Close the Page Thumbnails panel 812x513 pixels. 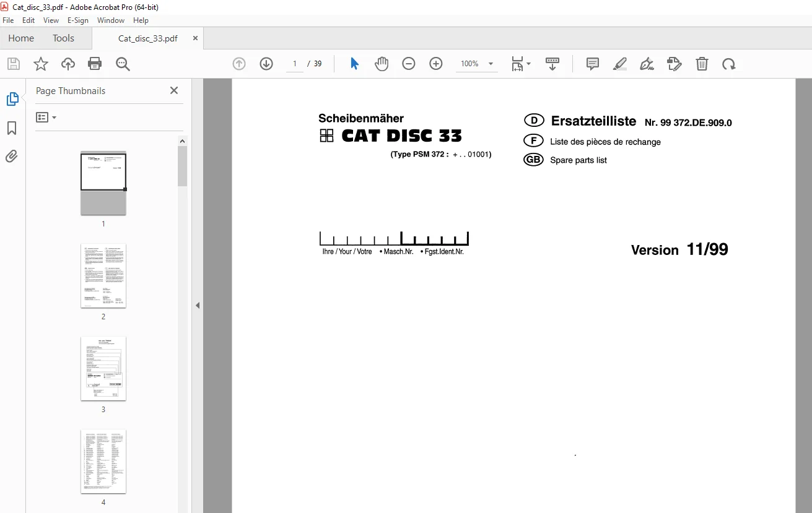pyautogui.click(x=174, y=90)
